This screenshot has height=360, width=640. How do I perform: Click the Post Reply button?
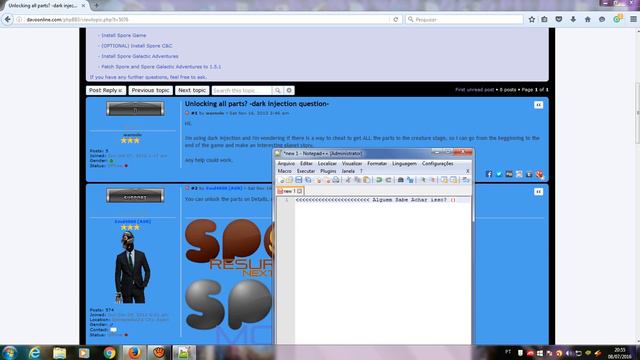[106, 90]
